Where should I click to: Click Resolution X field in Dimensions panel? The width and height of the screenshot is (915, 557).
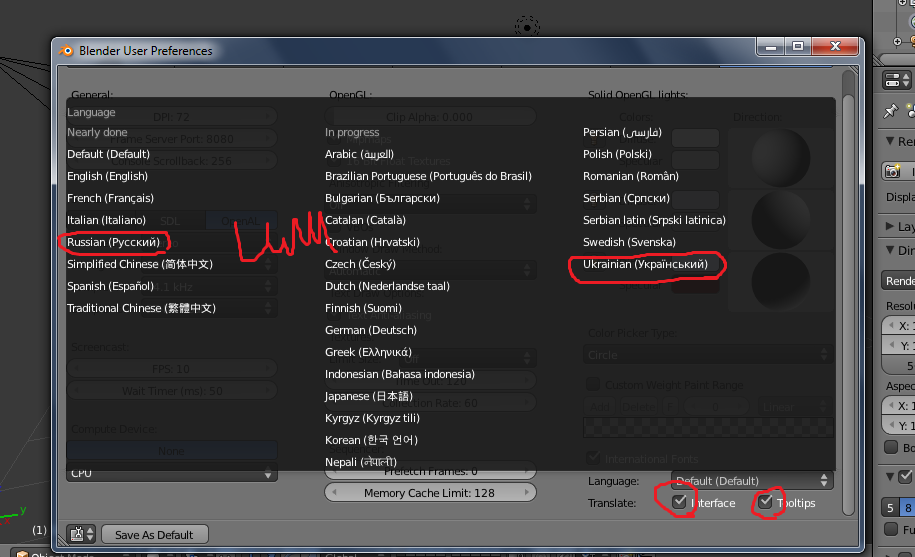(899, 326)
